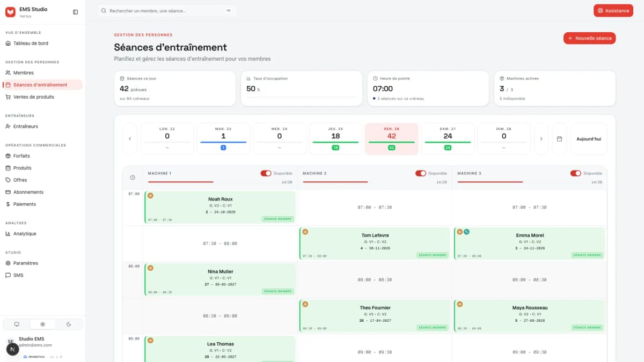Viewport: 644px width, 362px height.
Task: Click orange badge icon on Nina Muller card
Action: (x=150, y=268)
